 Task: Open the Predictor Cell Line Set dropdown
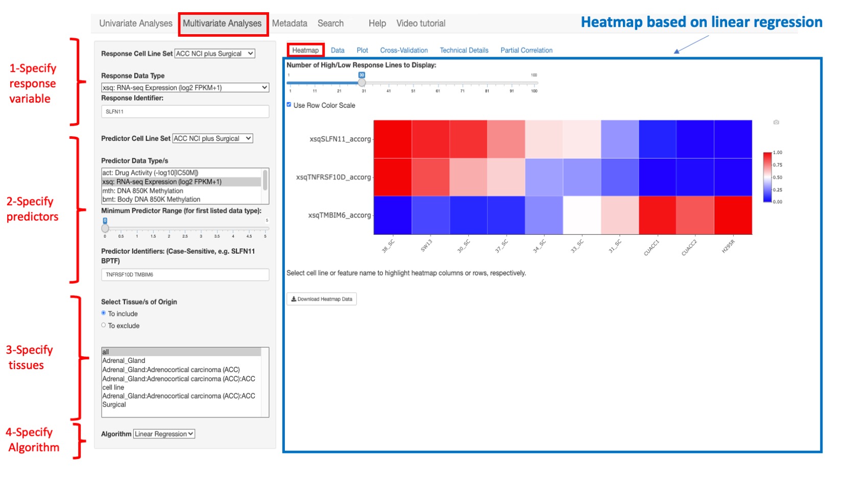[211, 138]
